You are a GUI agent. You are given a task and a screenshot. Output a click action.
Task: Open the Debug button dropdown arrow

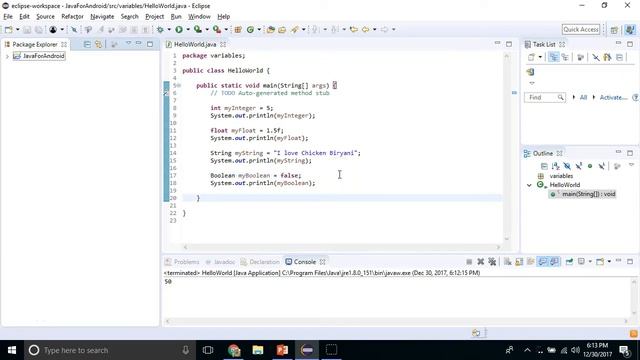pyautogui.click(x=169, y=29)
